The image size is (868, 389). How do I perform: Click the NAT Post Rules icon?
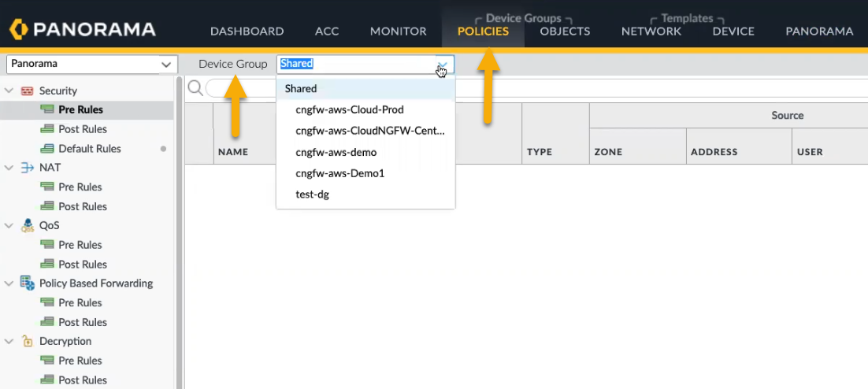point(47,206)
